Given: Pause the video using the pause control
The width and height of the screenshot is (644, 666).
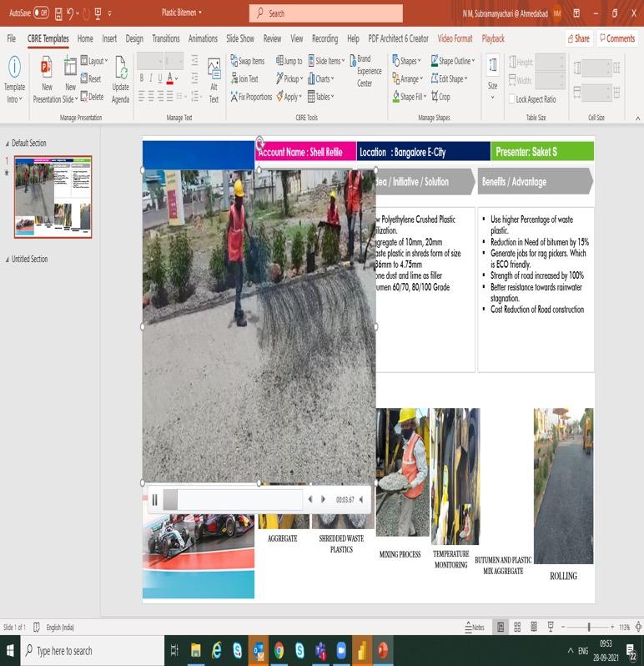Looking at the screenshot, I should coord(155,500).
